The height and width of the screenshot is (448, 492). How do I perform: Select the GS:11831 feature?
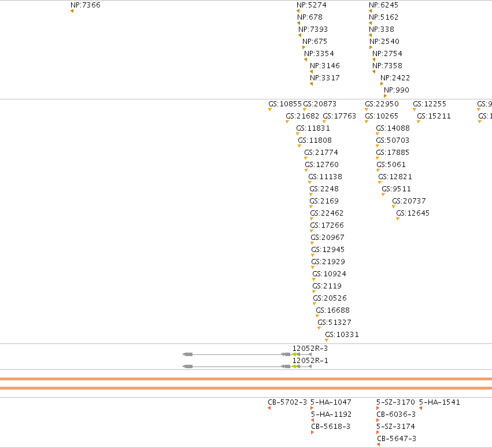[313, 128]
